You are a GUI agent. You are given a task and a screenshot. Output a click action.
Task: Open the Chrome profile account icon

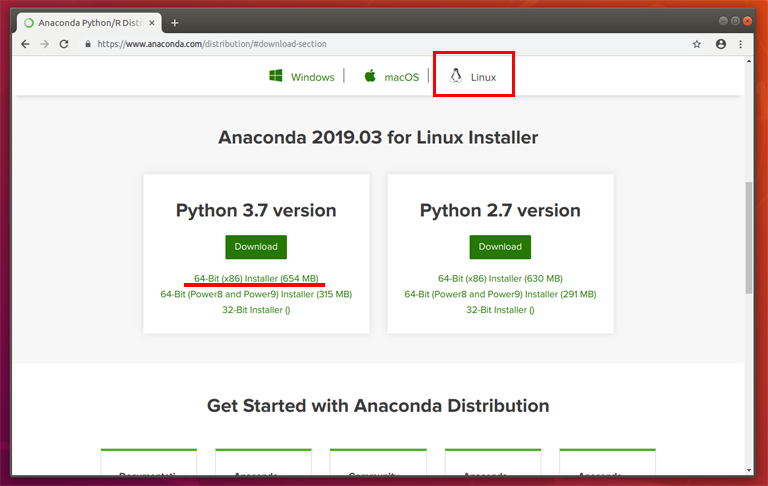(721, 44)
